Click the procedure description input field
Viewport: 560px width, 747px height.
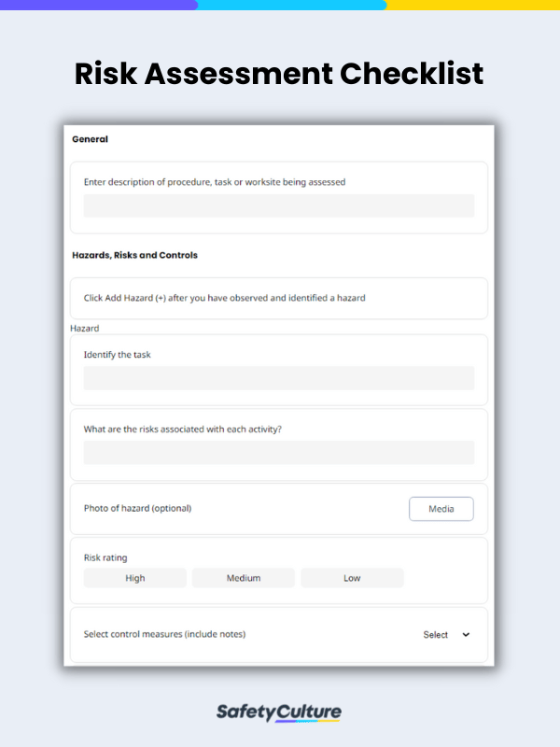(x=278, y=205)
